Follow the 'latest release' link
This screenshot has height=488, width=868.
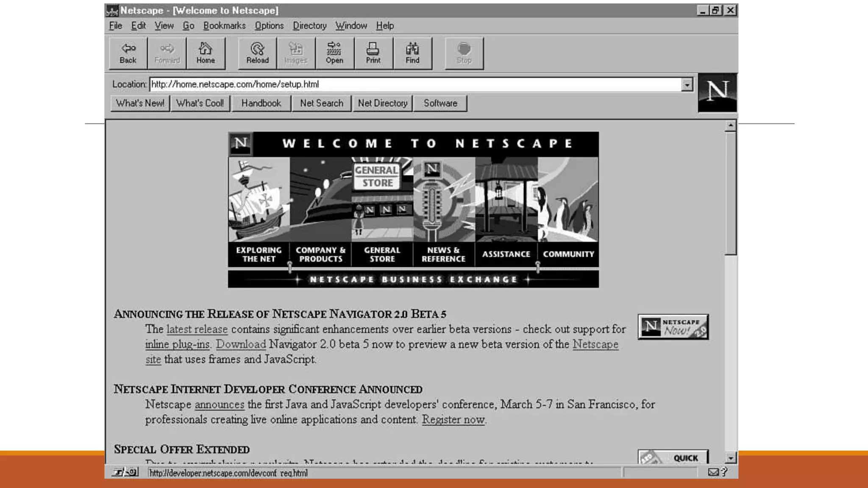click(x=197, y=329)
